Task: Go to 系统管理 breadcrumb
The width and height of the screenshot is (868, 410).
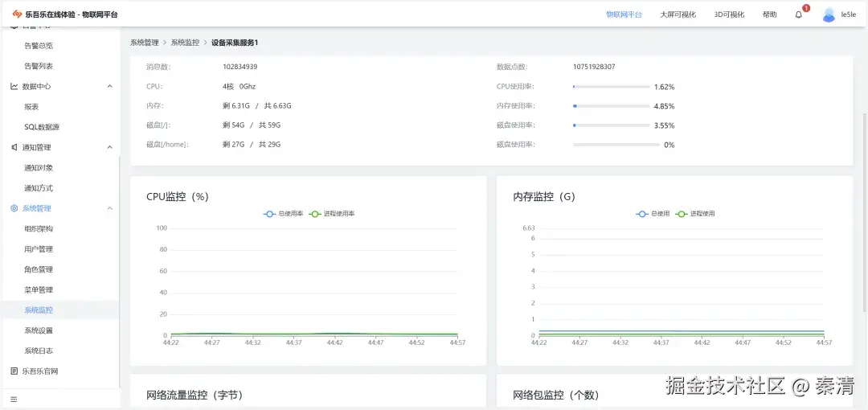Action: point(145,43)
